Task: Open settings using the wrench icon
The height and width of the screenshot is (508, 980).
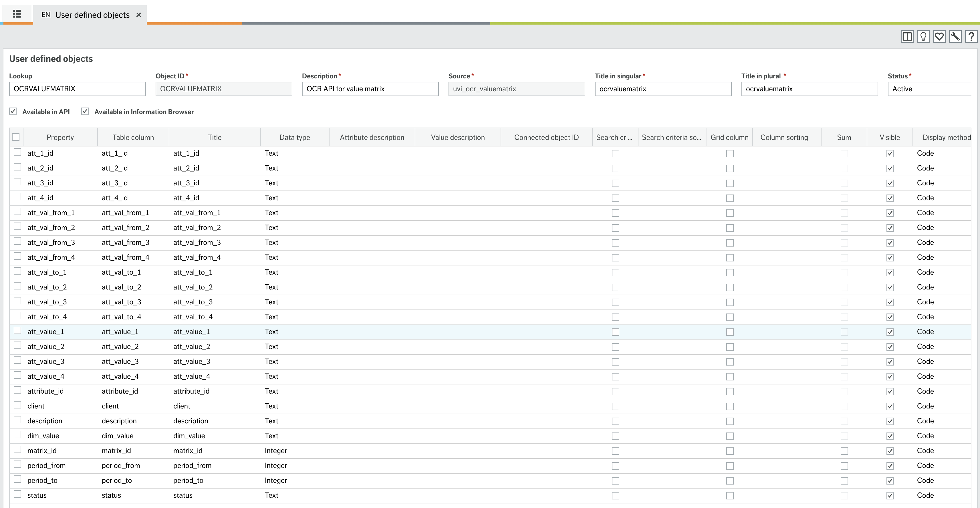Action: [x=955, y=37]
